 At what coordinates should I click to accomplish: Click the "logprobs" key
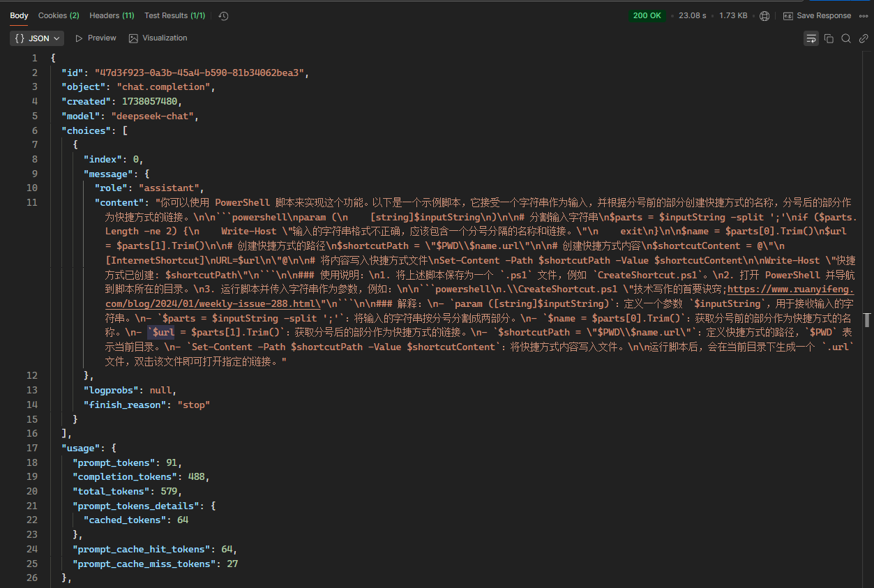pyautogui.click(x=111, y=390)
